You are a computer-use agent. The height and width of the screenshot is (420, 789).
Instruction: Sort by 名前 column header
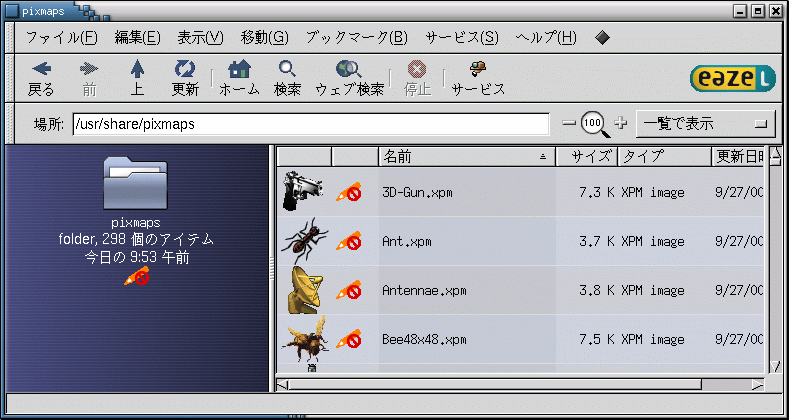(466, 157)
